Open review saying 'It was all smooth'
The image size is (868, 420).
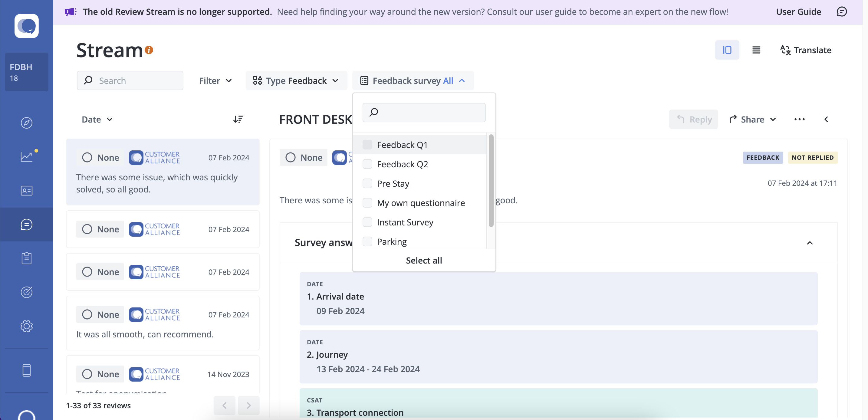(x=163, y=323)
